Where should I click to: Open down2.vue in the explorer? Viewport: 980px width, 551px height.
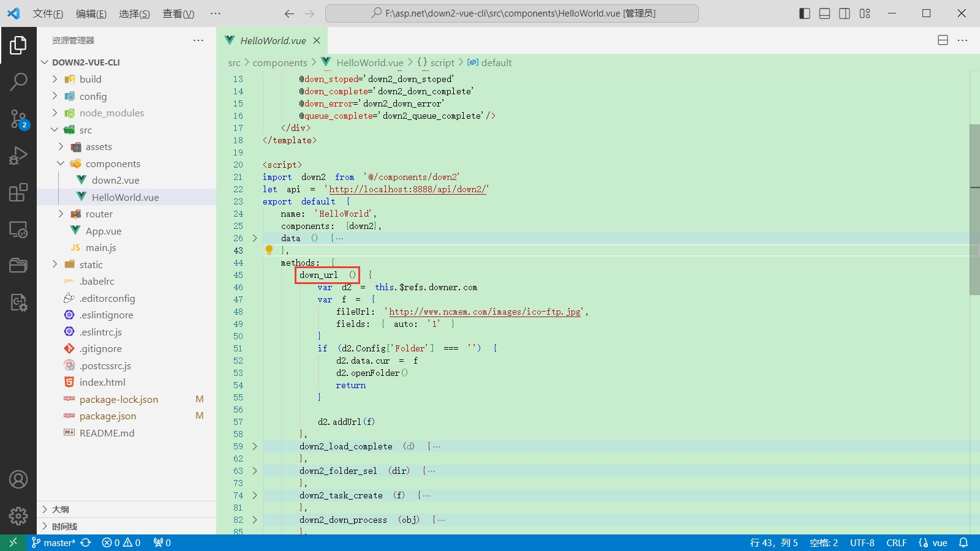point(115,180)
